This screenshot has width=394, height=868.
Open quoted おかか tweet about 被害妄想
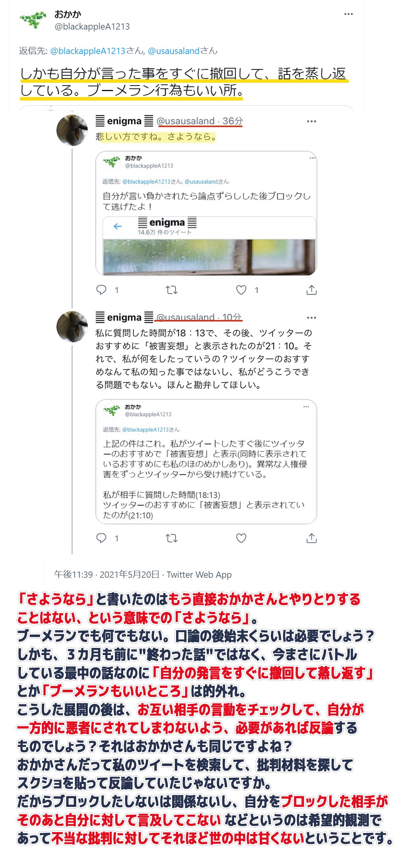coord(206,461)
